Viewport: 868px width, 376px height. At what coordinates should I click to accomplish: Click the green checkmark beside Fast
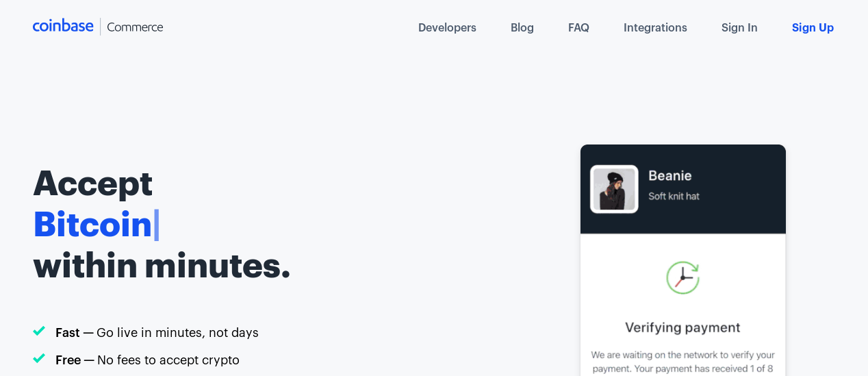point(39,331)
